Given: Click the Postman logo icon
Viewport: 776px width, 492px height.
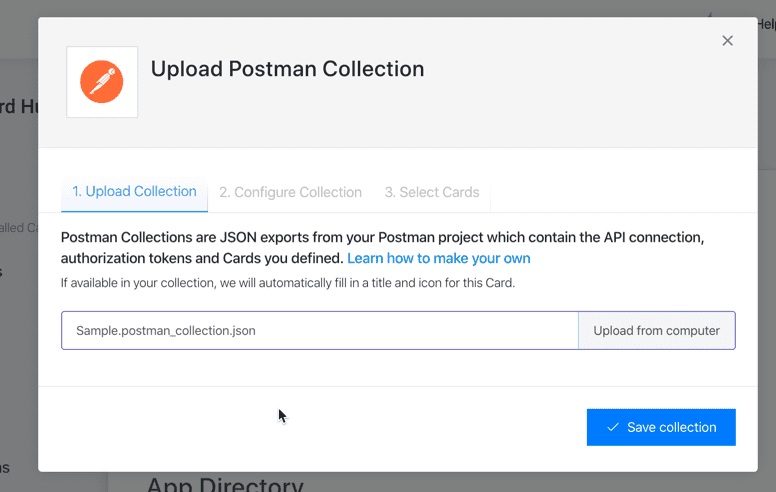Looking at the screenshot, I should [x=102, y=82].
